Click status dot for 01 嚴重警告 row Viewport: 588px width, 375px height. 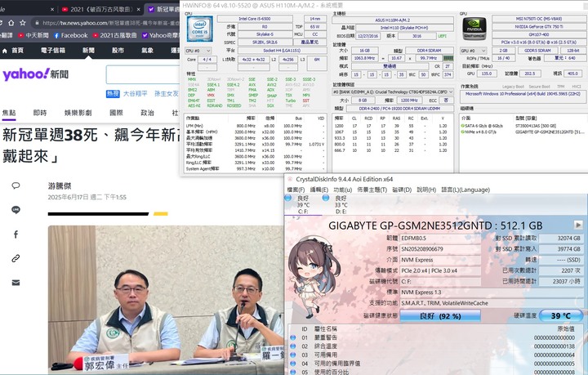(x=293, y=337)
